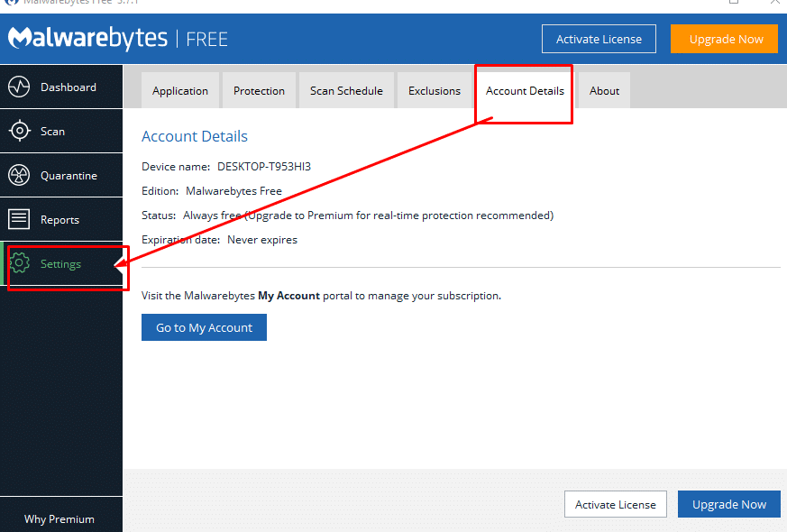Click the 'Edition:' label
This screenshot has width=787, height=532.
(160, 191)
